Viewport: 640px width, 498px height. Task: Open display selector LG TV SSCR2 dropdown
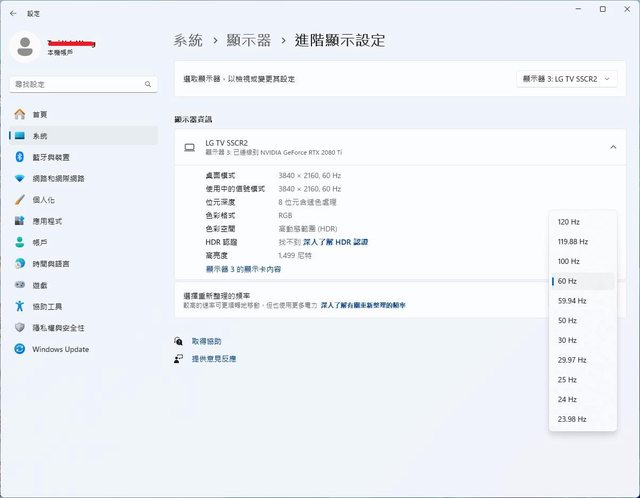coord(567,78)
